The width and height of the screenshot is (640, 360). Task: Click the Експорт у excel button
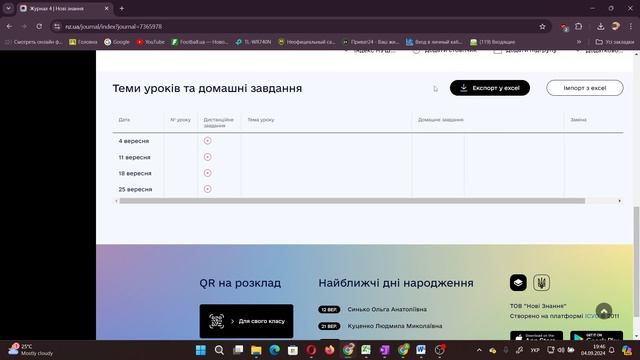coord(490,88)
